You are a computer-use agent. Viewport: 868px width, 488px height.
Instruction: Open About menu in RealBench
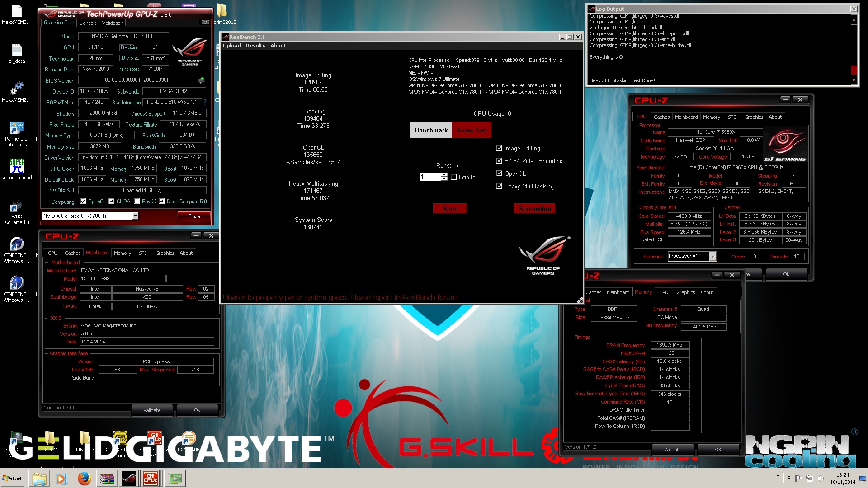click(x=278, y=46)
